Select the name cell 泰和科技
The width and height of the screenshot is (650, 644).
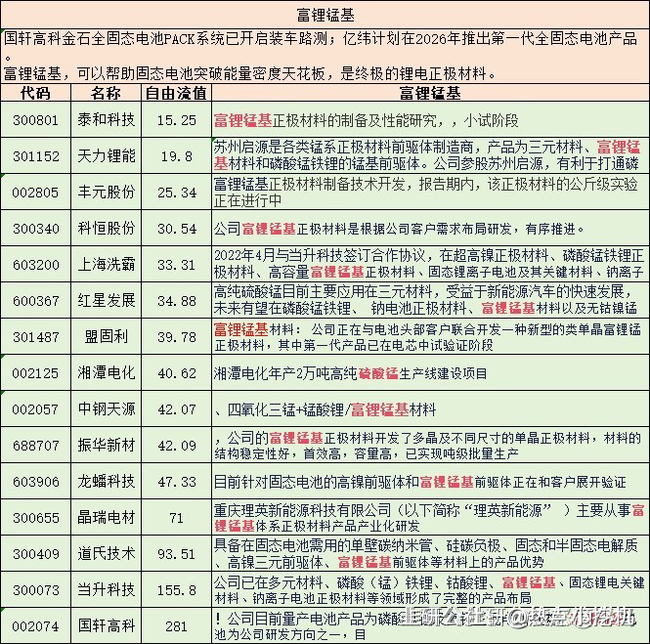point(107,120)
